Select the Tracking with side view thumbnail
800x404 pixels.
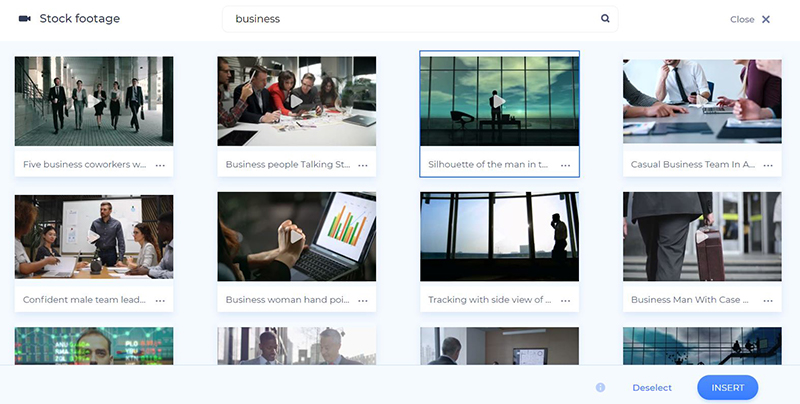click(499, 236)
